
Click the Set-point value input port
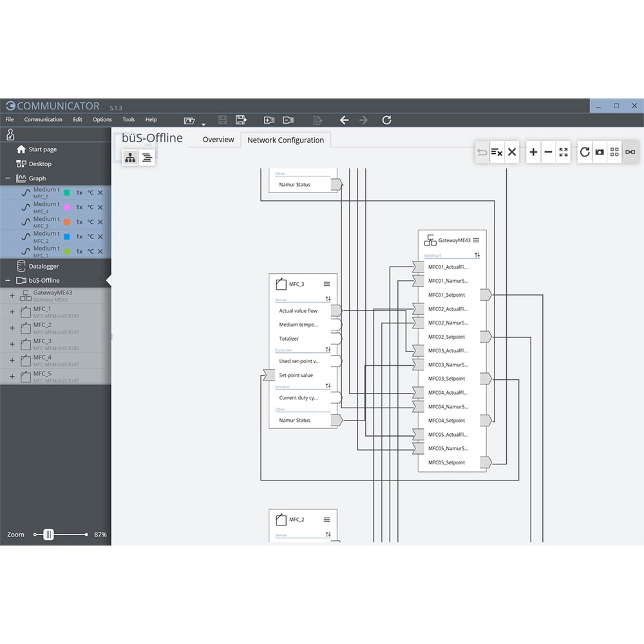coord(269,375)
